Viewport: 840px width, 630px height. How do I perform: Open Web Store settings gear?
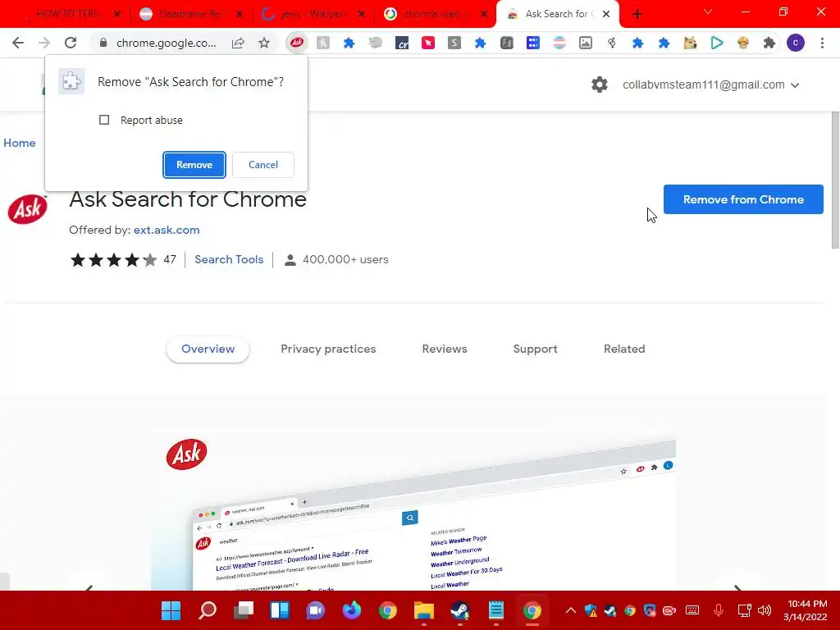[600, 84]
